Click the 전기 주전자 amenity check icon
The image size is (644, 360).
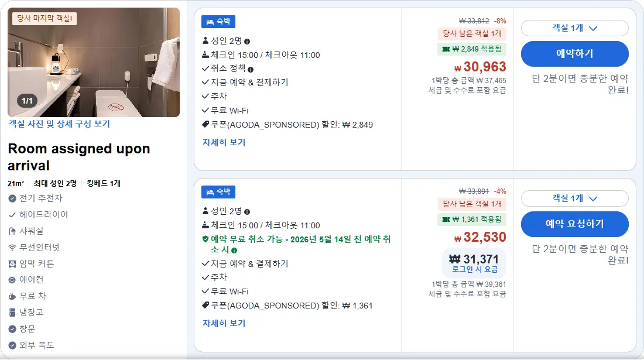(x=12, y=198)
